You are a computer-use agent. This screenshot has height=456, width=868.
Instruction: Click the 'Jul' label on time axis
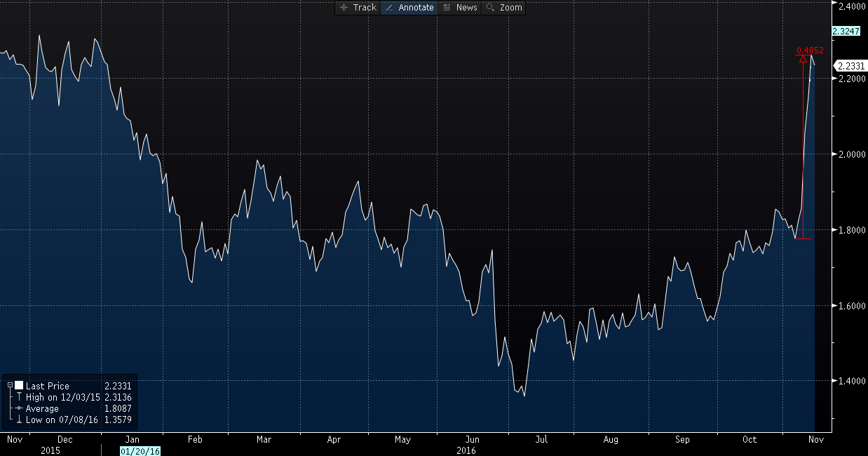[x=541, y=440]
